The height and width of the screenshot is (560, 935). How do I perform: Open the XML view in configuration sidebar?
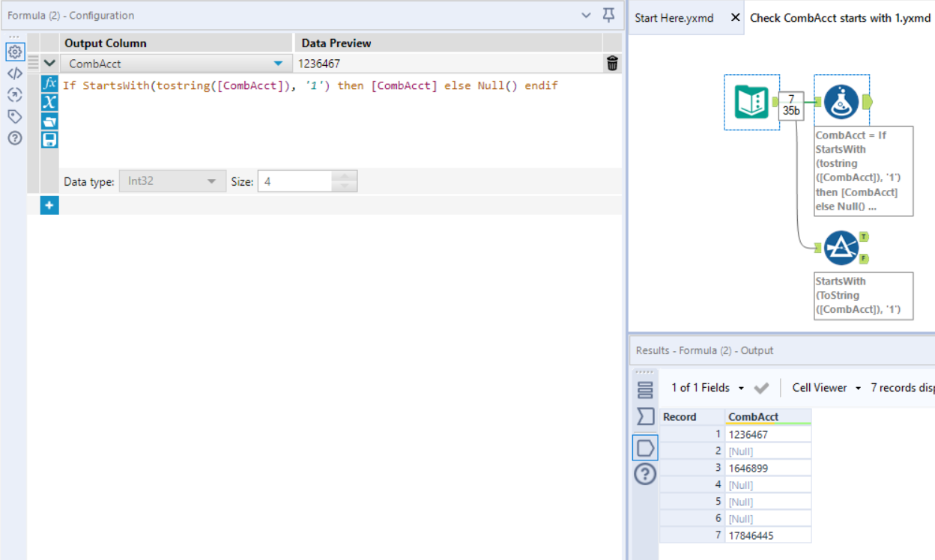click(14, 73)
